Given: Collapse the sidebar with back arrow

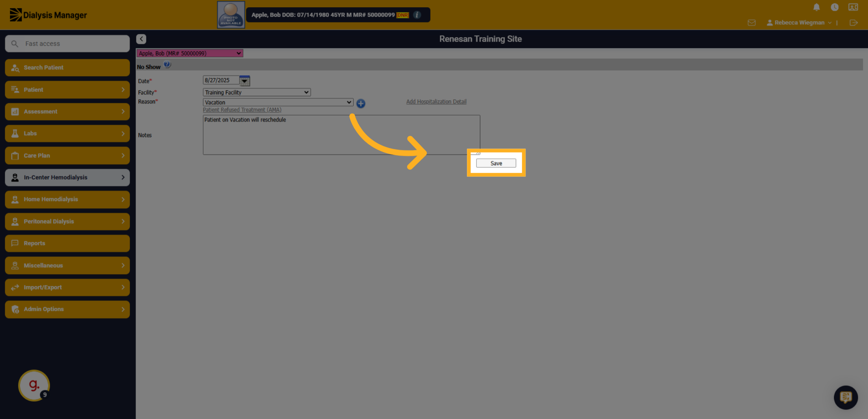Looking at the screenshot, I should [141, 39].
